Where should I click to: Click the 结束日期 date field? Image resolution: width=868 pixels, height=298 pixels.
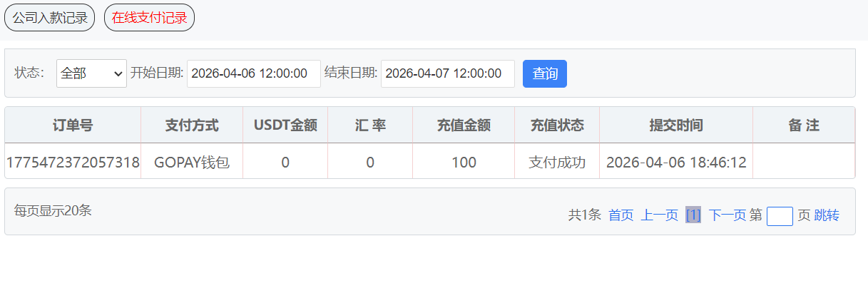click(447, 73)
